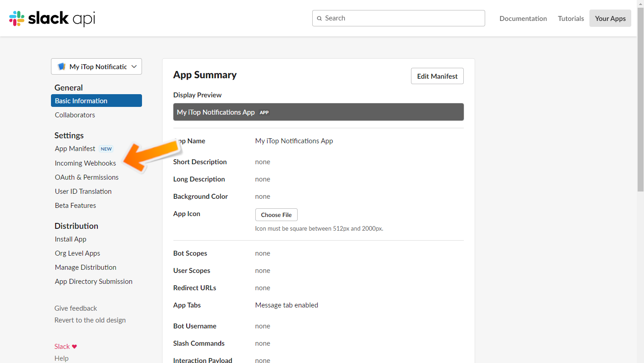Image resolution: width=644 pixels, height=363 pixels.
Task: Click the Slack API logo
Action: 52,18
